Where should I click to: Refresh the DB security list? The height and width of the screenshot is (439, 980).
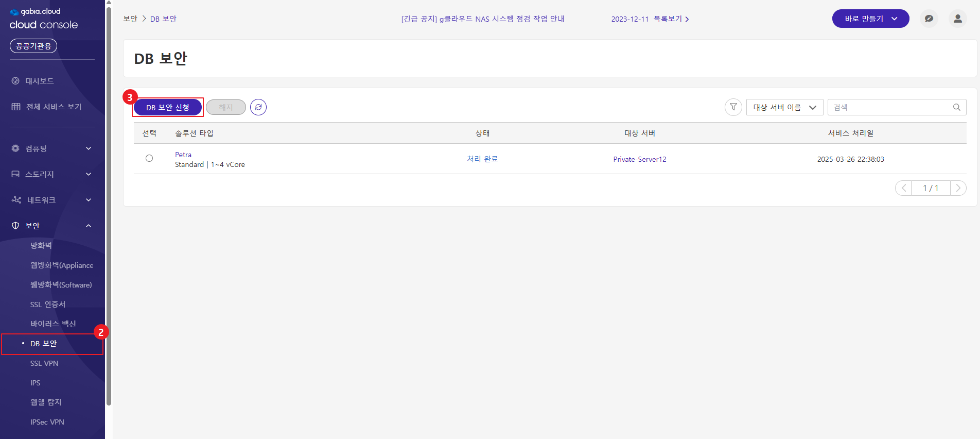[258, 107]
